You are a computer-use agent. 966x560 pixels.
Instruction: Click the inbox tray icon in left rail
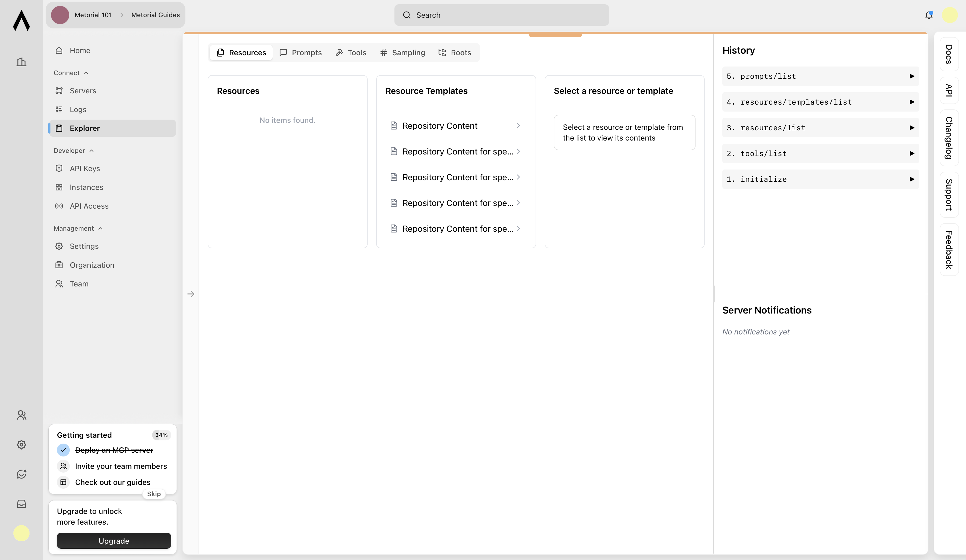tap(21, 503)
